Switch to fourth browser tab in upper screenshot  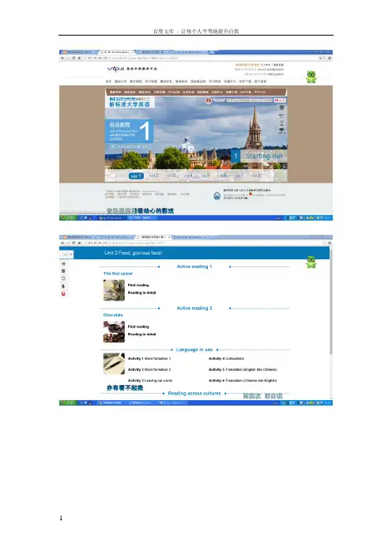point(191,52)
